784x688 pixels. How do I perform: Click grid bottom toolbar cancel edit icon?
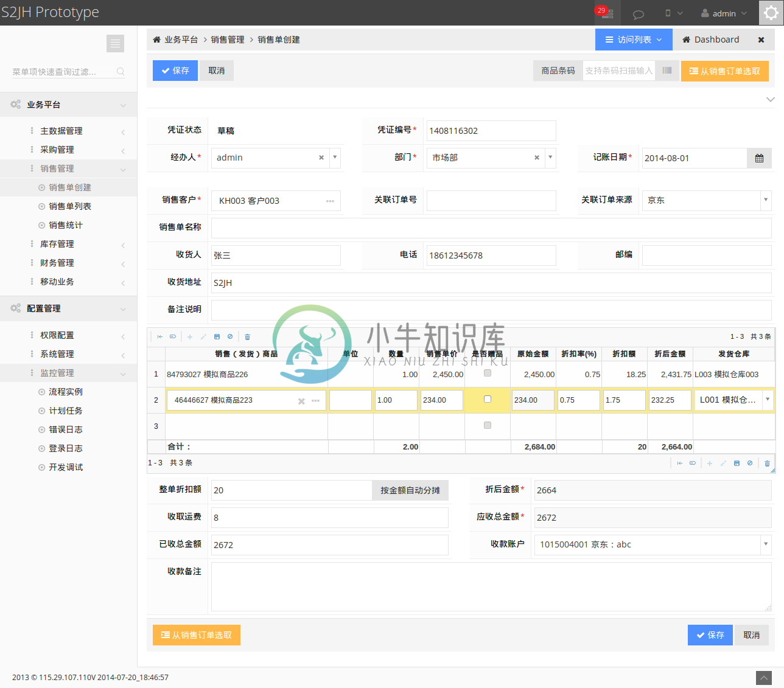750,464
